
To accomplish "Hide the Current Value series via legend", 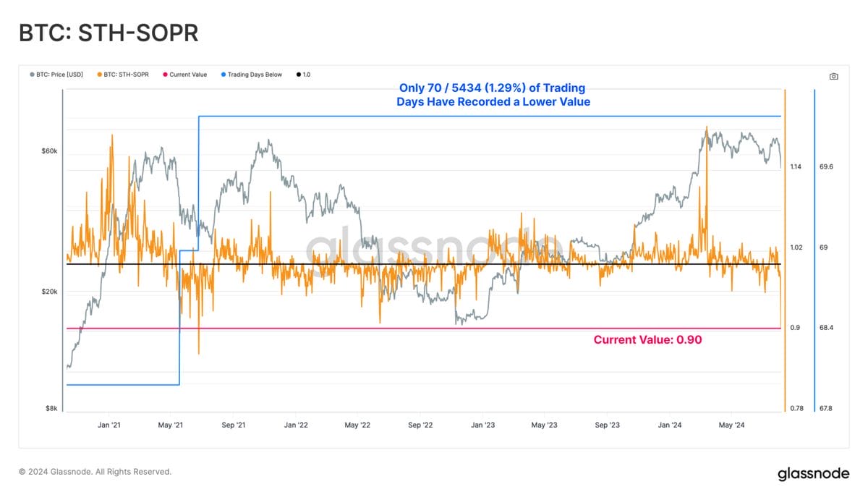I will (185, 74).
